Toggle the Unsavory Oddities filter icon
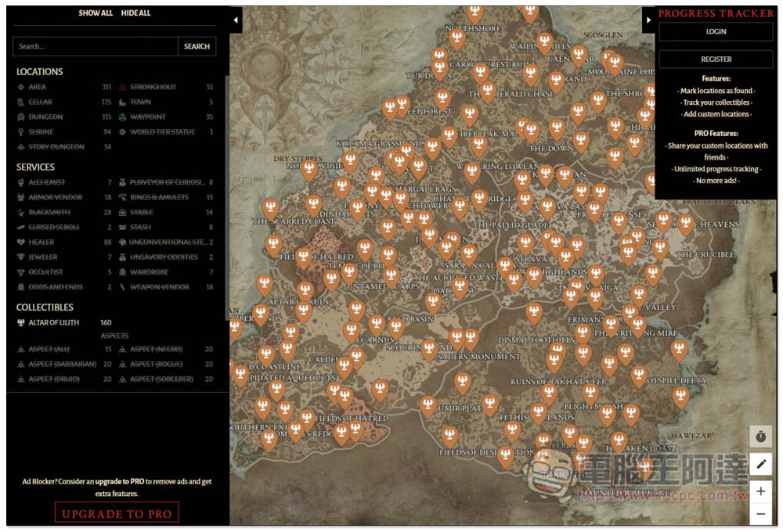783x532 pixels. [x=122, y=257]
